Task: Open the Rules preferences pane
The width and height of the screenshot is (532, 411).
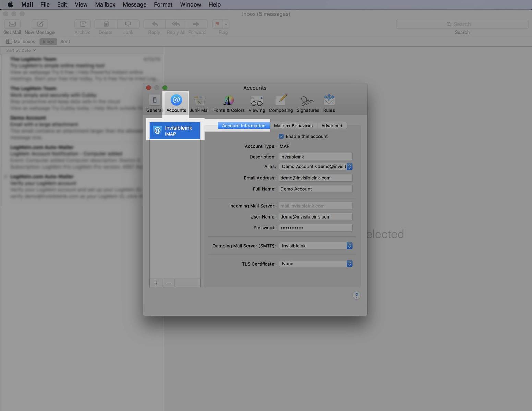Action: [329, 103]
